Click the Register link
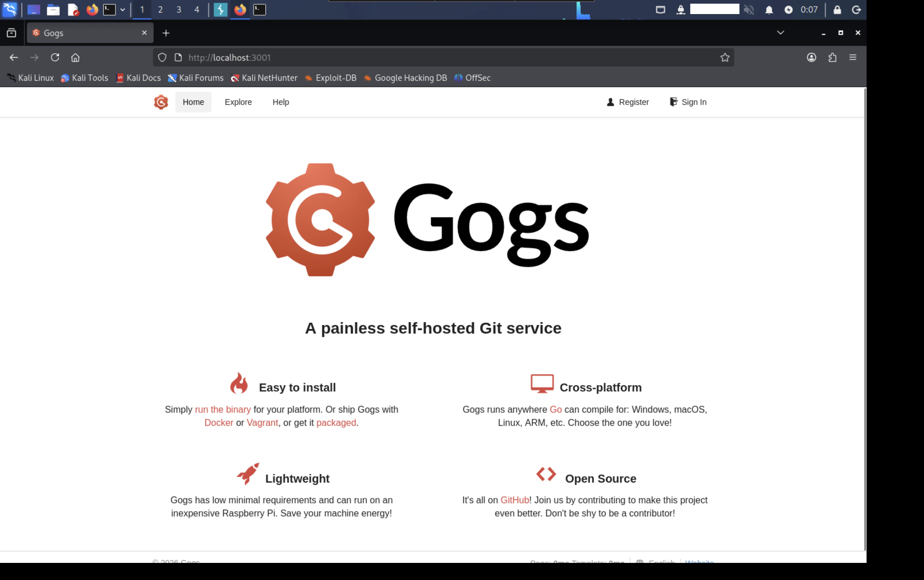 tap(628, 102)
